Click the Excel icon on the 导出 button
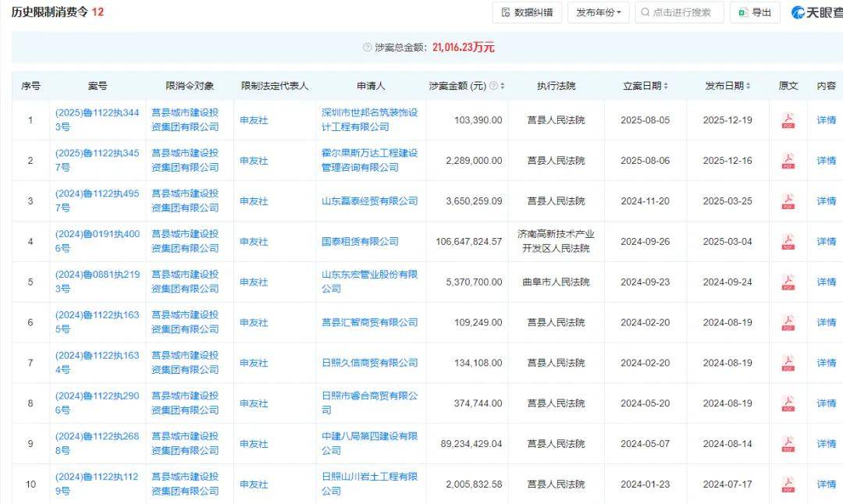 pos(741,12)
